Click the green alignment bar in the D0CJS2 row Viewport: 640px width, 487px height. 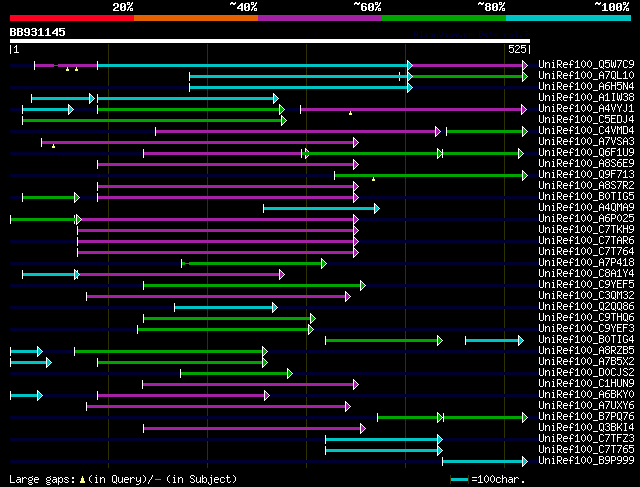[236, 374]
